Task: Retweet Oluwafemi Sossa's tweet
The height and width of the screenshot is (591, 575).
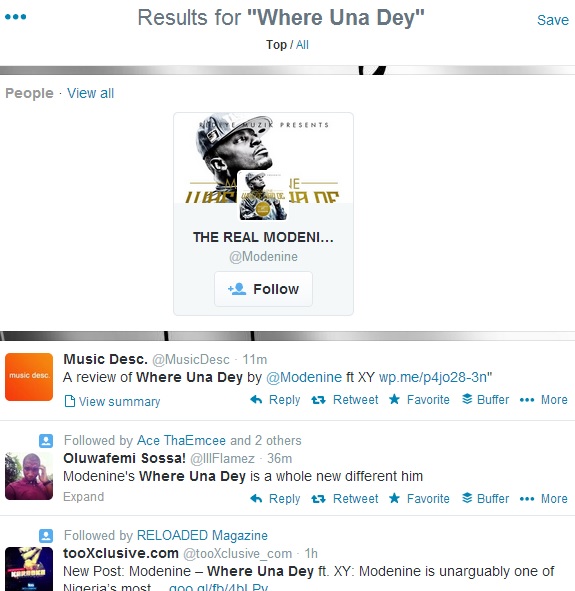Action: click(x=344, y=499)
